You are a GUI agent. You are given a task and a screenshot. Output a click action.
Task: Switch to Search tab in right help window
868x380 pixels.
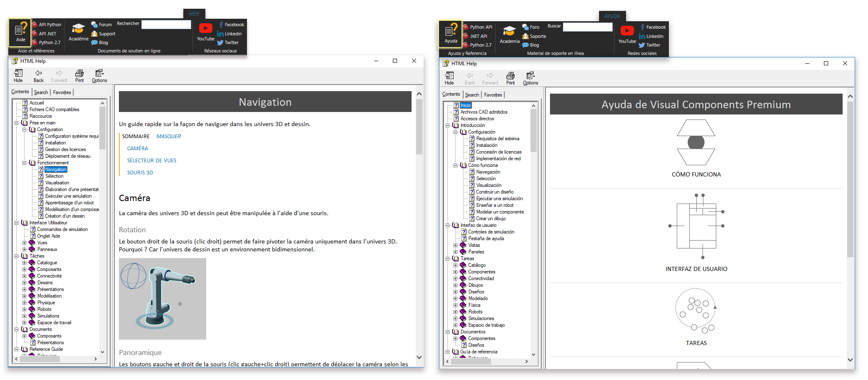pyautogui.click(x=472, y=95)
